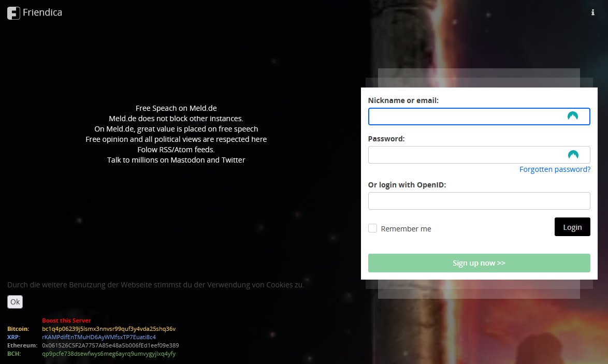Accept cookies with the Ok button
Viewport: 608px width, 364px height.
(x=15, y=301)
